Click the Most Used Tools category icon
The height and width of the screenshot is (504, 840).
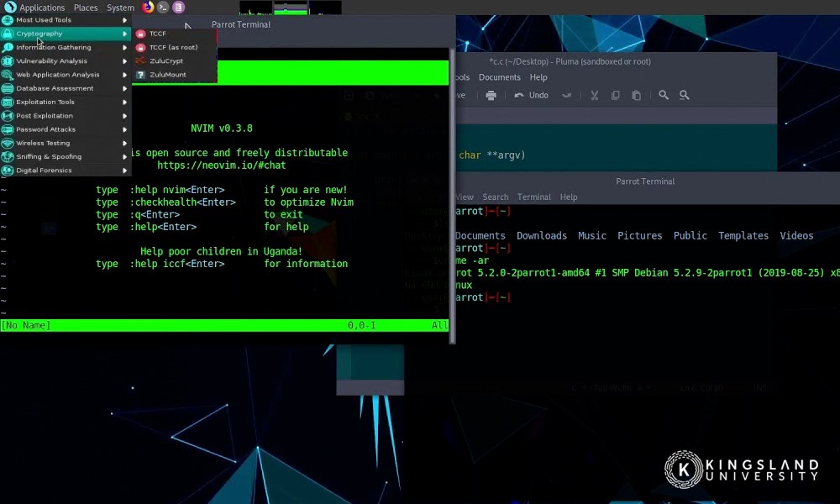click(8, 20)
